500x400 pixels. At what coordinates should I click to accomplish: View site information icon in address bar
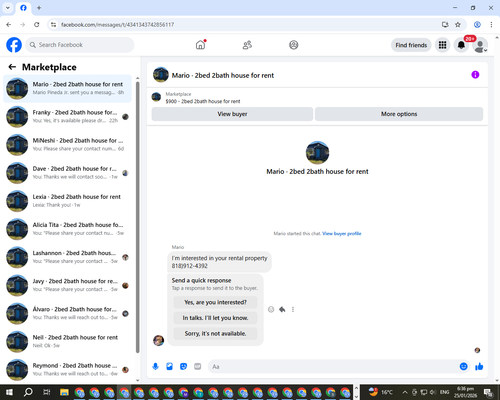[53, 25]
